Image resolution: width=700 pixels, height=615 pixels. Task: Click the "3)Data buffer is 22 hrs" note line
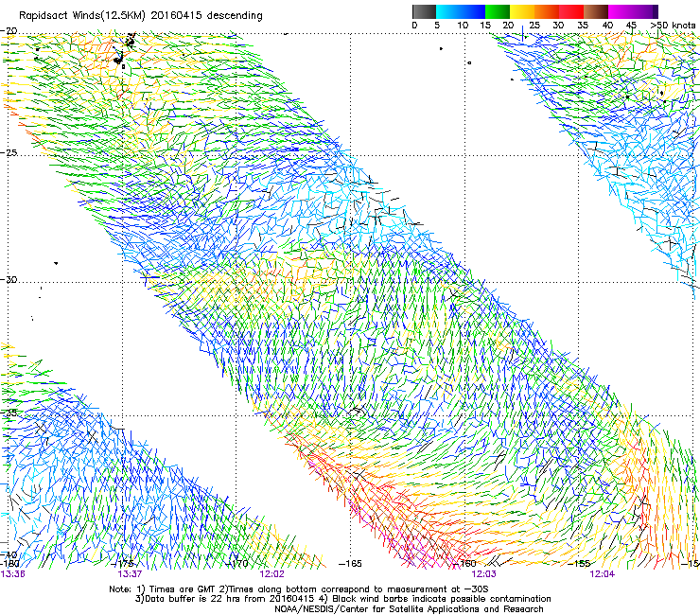tap(342, 599)
